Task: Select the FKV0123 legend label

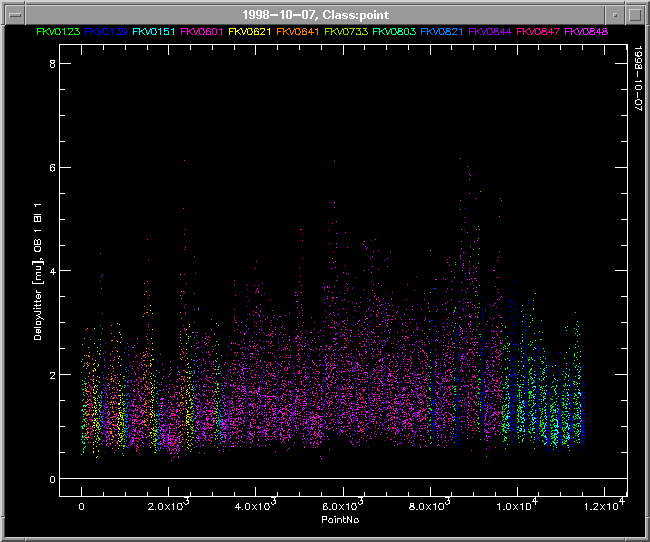Action: (x=57, y=32)
